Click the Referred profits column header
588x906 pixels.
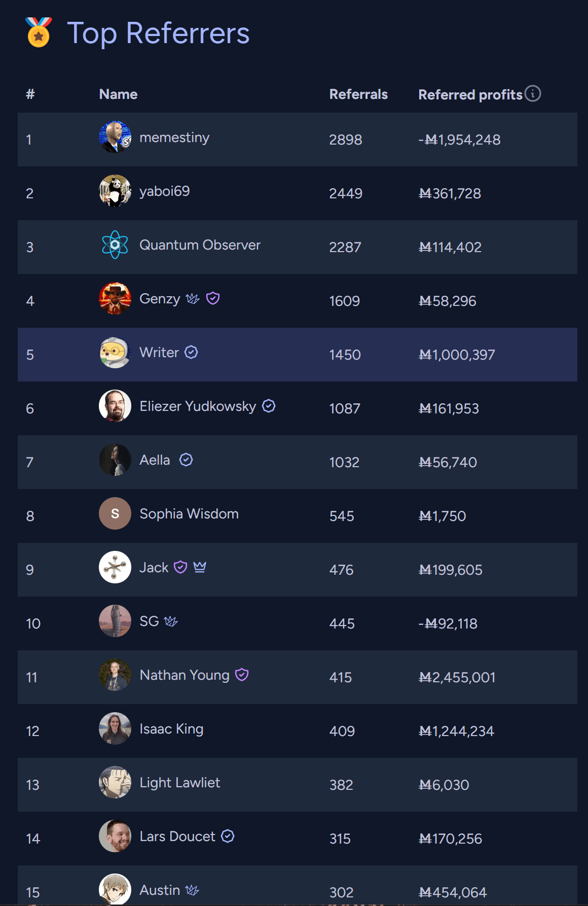point(470,95)
